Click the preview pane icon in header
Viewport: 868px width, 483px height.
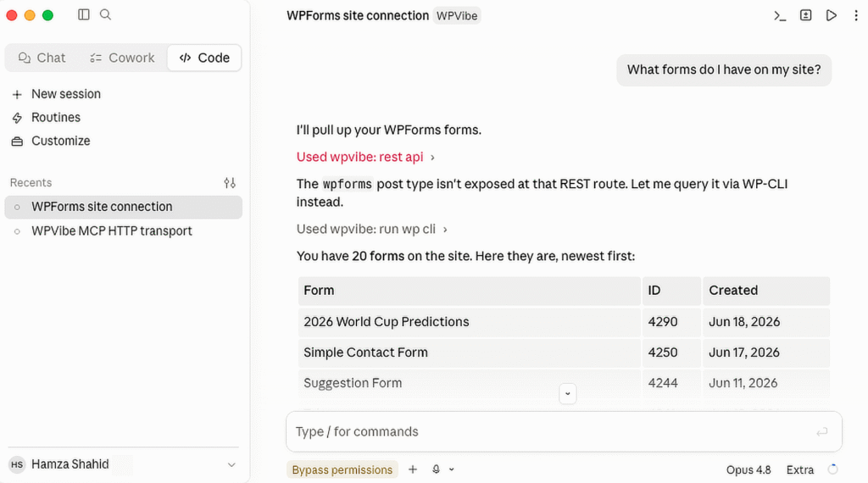coord(805,15)
